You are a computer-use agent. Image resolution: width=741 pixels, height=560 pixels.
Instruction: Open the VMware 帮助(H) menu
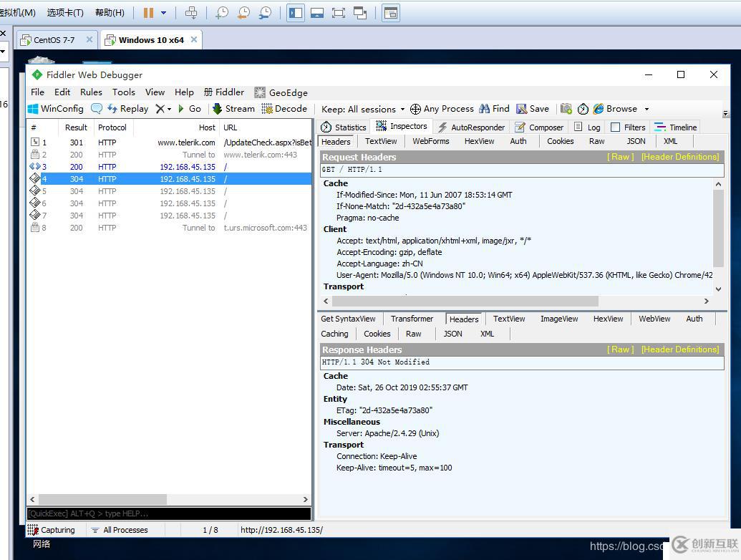[110, 13]
